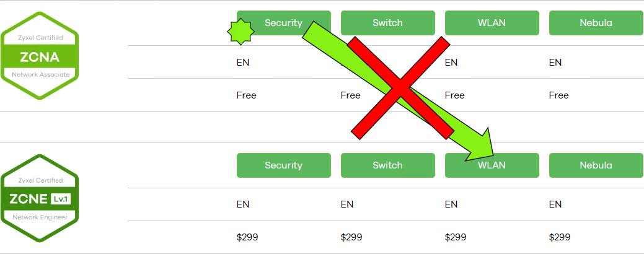This screenshot has height=254, width=644.
Task: Click the EN language under ZCNA Nebula
Action: (x=555, y=63)
